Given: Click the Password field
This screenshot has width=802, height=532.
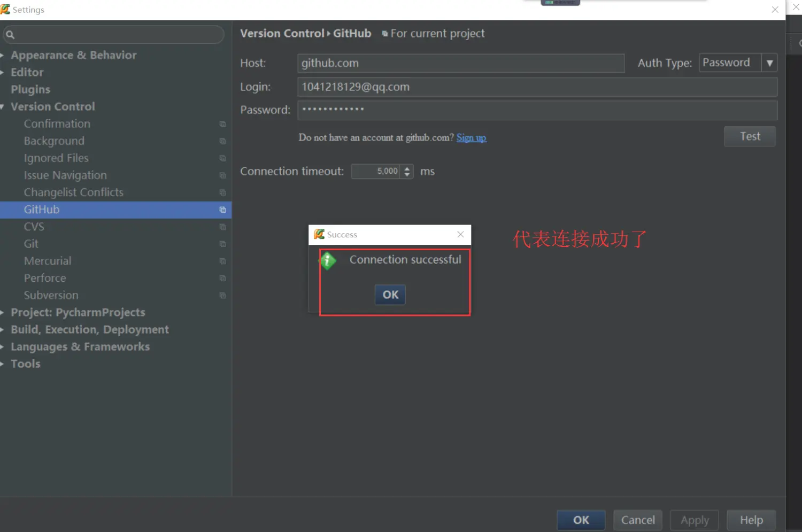Looking at the screenshot, I should (x=537, y=110).
